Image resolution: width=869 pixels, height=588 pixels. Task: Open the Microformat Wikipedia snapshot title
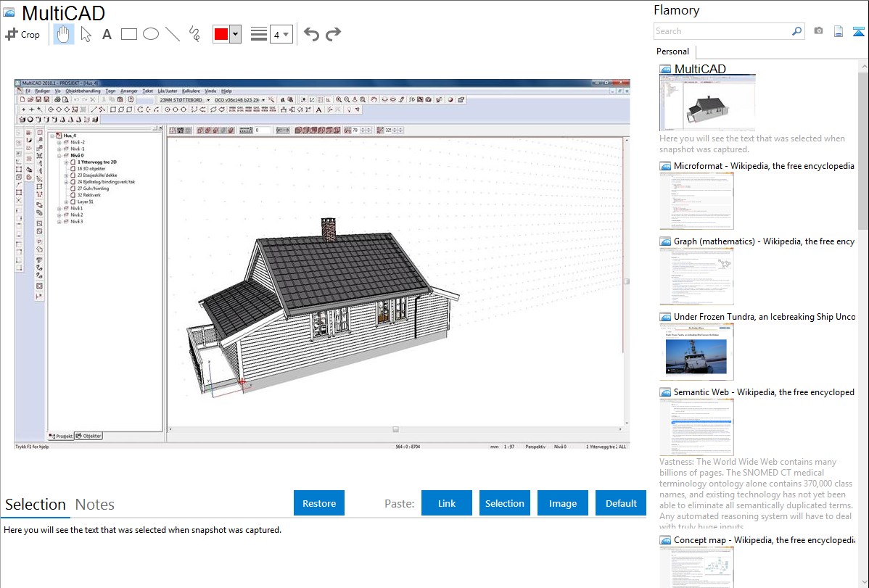point(764,166)
